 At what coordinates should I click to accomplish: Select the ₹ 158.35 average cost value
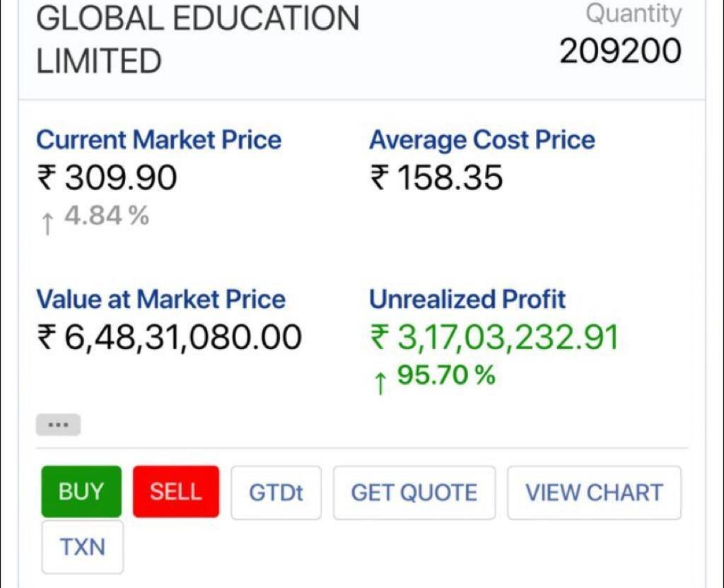[436, 177]
